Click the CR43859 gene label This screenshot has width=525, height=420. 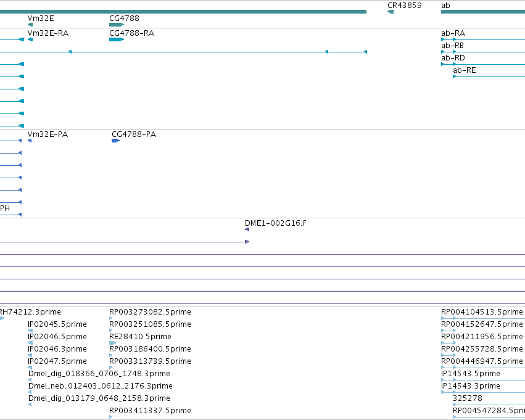405,6
